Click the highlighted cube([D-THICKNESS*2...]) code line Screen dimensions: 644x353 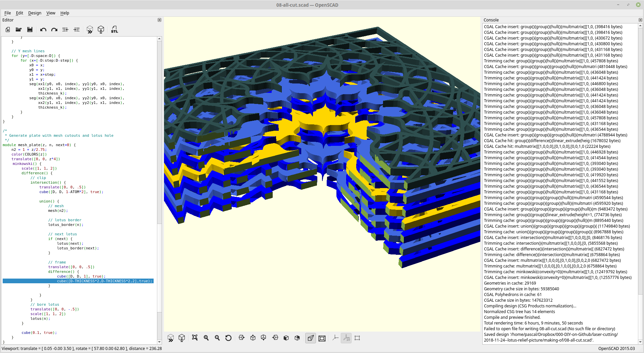click(78, 281)
